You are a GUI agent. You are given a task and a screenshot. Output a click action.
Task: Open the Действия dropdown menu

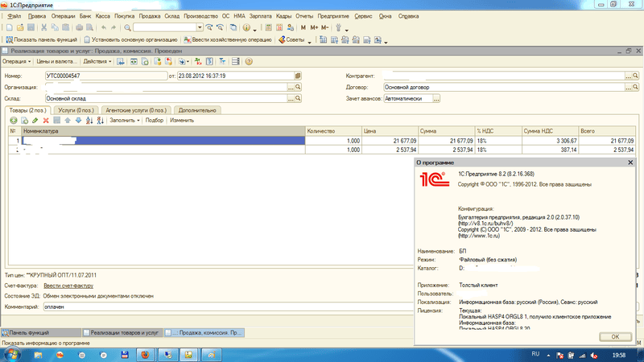97,61
